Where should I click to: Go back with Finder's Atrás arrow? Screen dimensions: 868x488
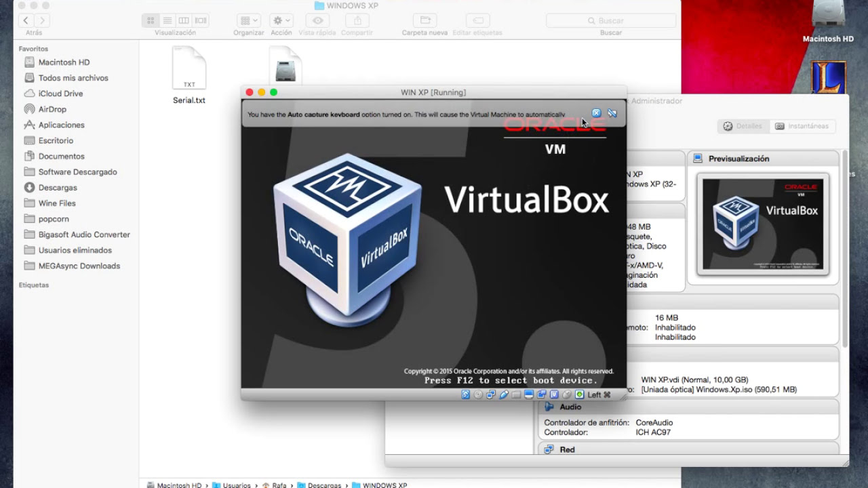(x=26, y=21)
